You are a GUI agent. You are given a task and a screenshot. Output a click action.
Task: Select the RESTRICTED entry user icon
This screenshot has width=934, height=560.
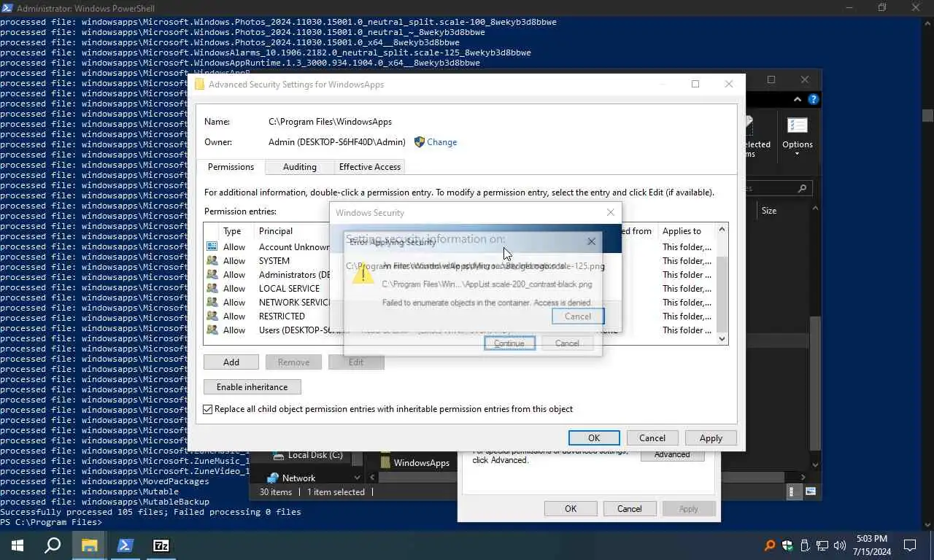[212, 316]
